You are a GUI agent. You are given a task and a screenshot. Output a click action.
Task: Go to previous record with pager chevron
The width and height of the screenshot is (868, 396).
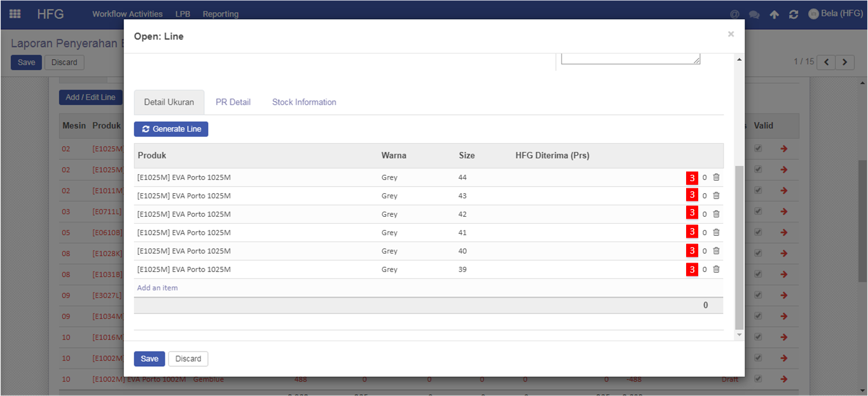[x=826, y=62]
